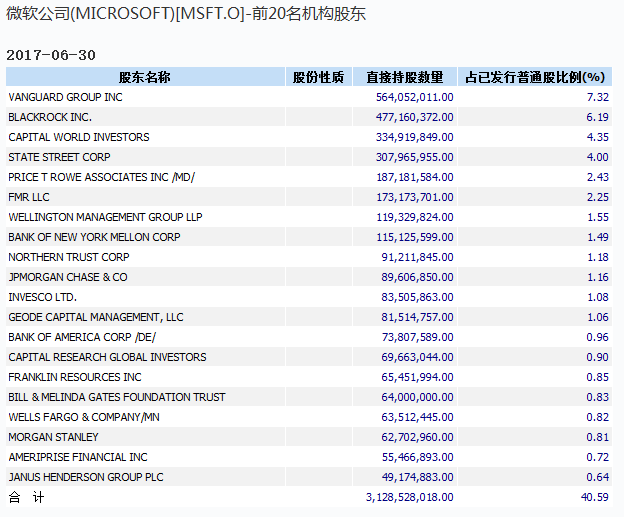Click JANUS HENDERSON GROUP PLC
Screen dimensions: 624x517
pyautogui.click(x=86, y=477)
